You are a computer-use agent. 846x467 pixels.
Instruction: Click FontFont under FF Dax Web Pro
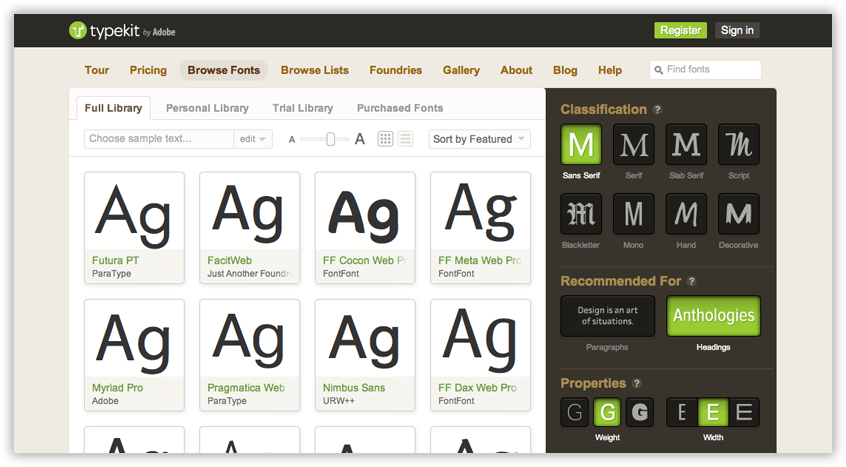(x=456, y=401)
